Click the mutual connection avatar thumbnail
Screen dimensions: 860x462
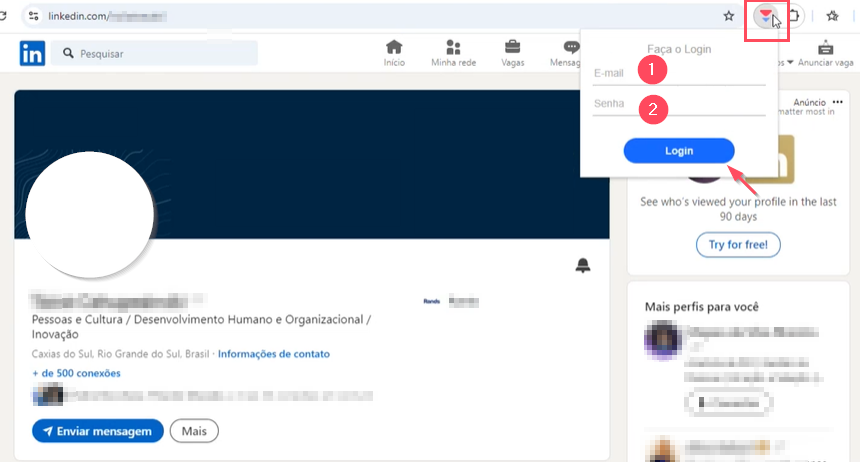coord(48,395)
